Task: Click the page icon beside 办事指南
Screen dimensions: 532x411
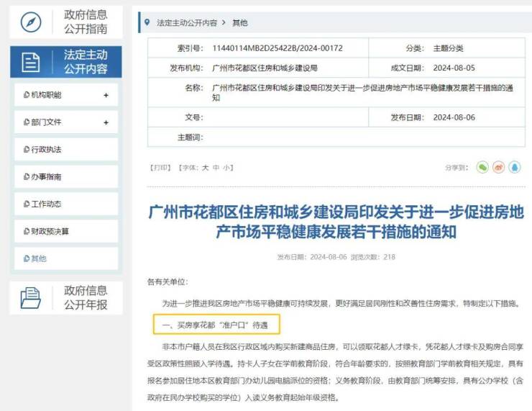Action: tap(27, 176)
